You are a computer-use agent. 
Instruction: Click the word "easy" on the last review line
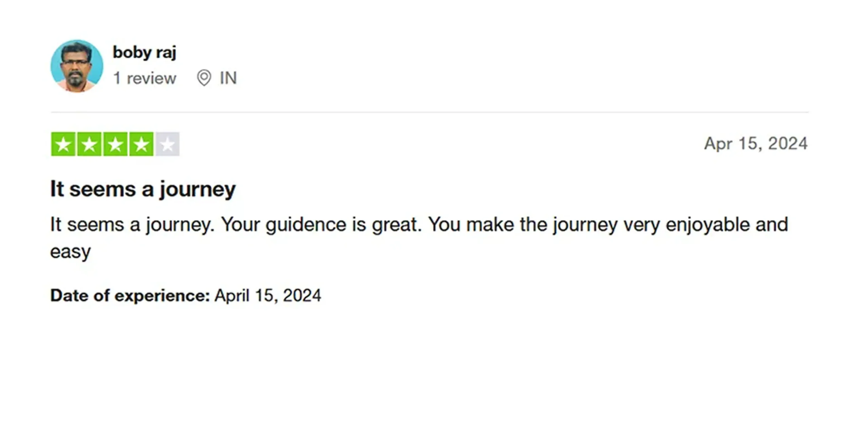tap(71, 252)
